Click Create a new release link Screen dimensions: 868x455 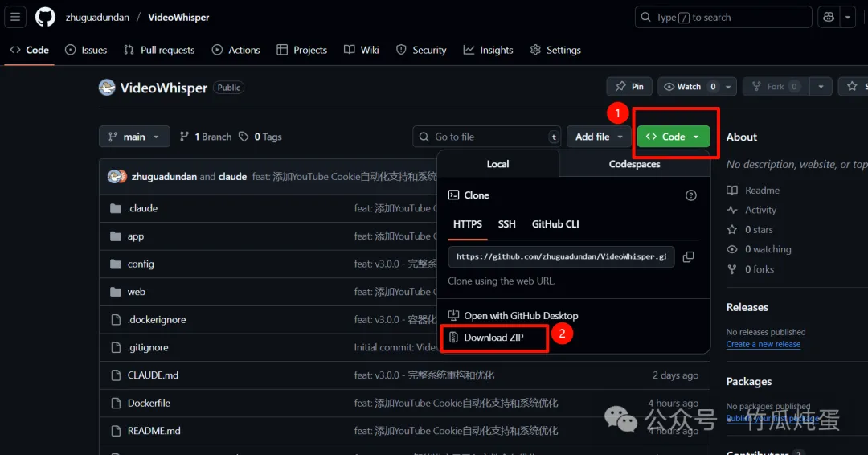(x=764, y=344)
